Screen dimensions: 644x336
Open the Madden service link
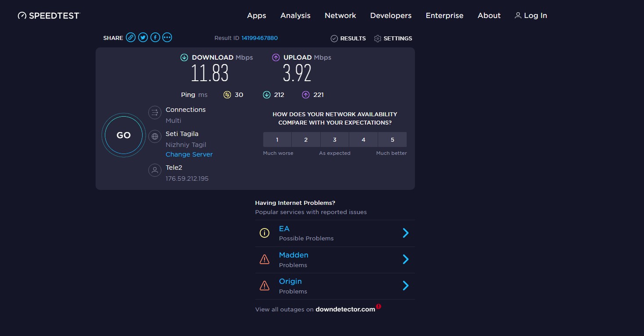click(293, 255)
